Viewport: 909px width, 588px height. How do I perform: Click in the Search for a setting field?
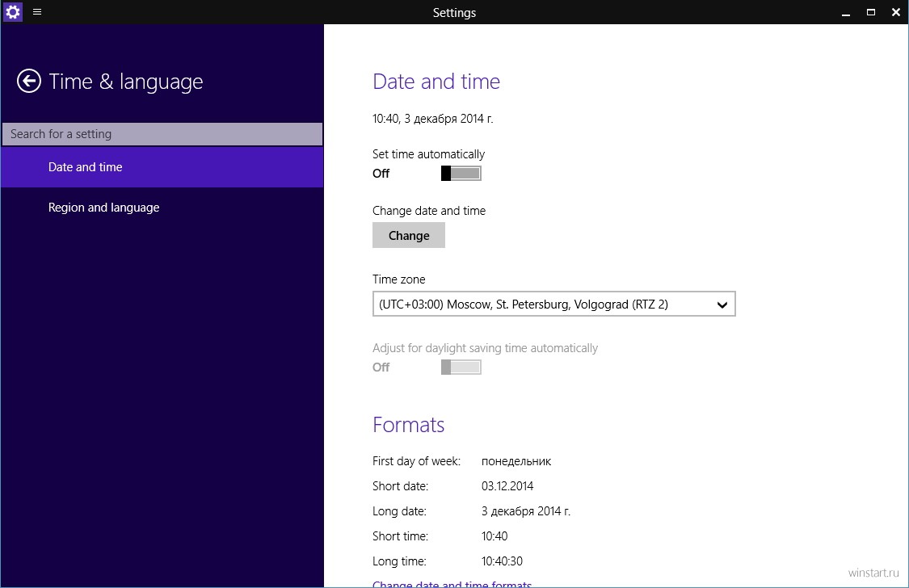pyautogui.click(x=162, y=134)
